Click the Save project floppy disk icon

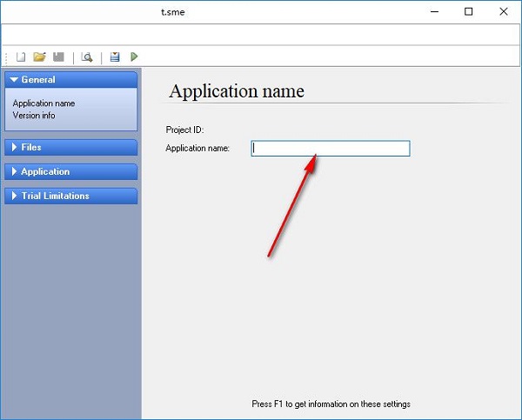[x=59, y=57]
